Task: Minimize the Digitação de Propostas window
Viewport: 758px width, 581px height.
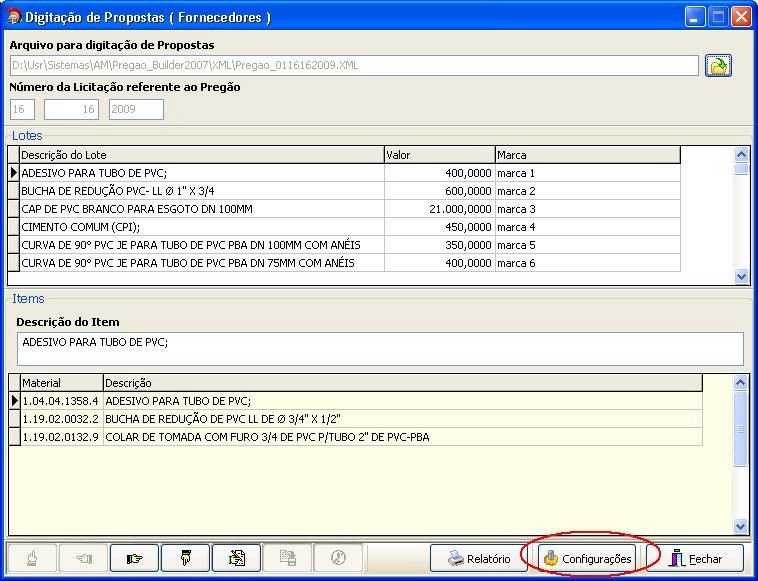Action: point(695,17)
